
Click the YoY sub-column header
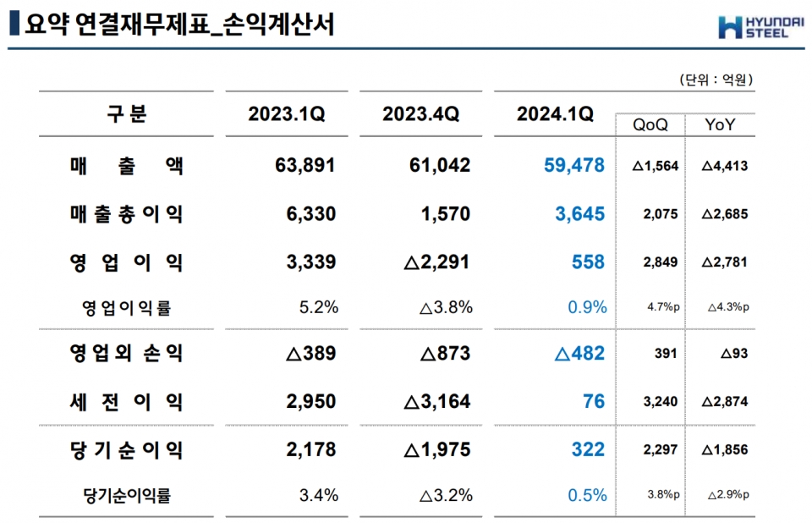pos(720,125)
